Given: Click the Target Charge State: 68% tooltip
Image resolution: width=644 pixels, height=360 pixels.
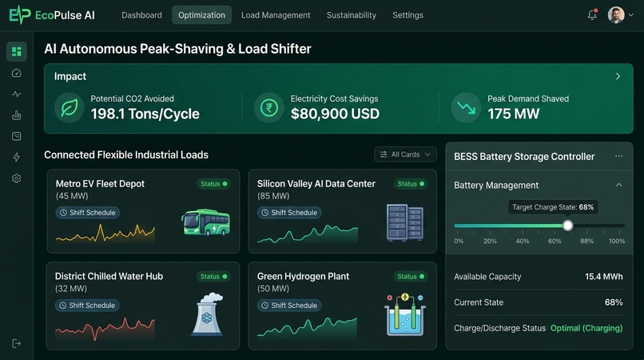Looking at the screenshot, I should point(553,207).
